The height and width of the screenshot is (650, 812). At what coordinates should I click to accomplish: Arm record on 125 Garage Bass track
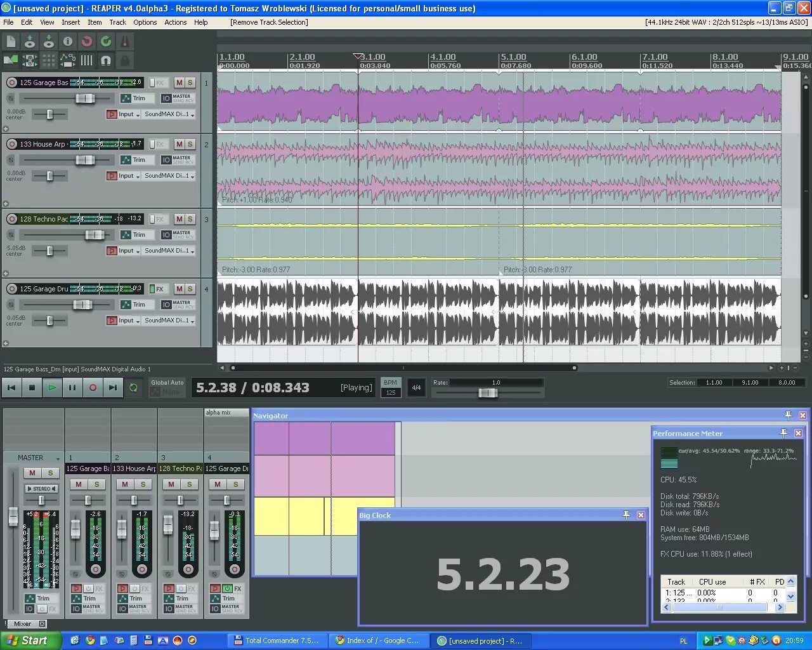pyautogui.click(x=11, y=83)
